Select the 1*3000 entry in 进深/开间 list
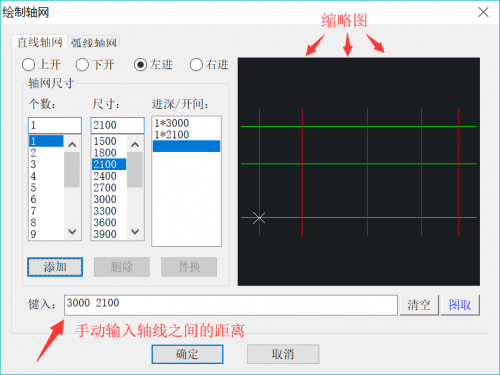 click(x=186, y=123)
